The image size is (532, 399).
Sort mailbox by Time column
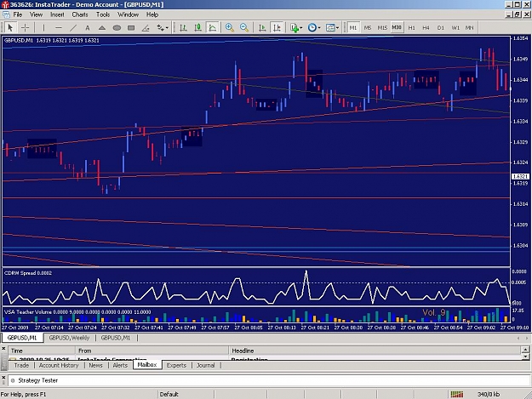click(42, 351)
